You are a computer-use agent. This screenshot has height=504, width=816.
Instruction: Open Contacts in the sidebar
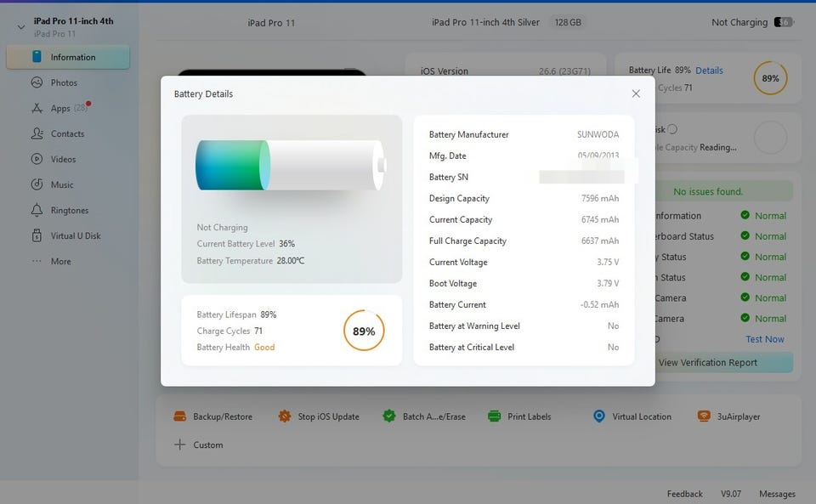coord(68,133)
